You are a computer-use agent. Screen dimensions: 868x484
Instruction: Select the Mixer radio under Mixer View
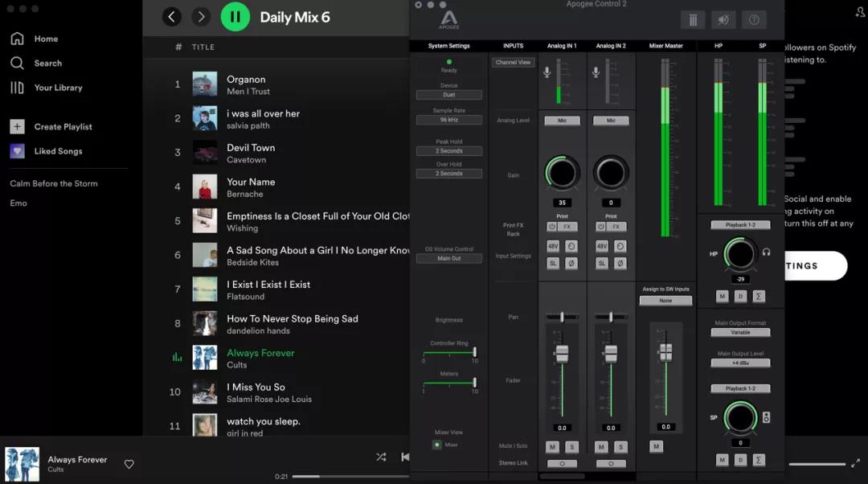click(x=436, y=445)
